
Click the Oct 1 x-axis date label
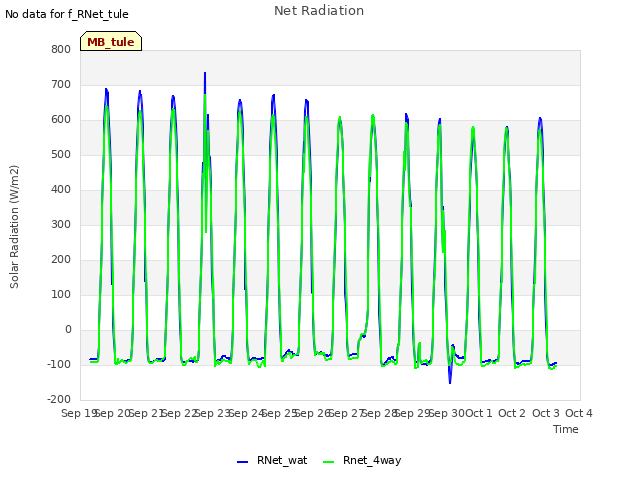[479, 413]
